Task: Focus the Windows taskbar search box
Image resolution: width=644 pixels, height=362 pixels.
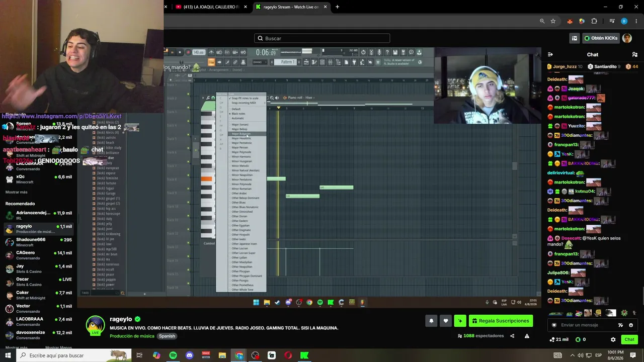Action: point(73,355)
